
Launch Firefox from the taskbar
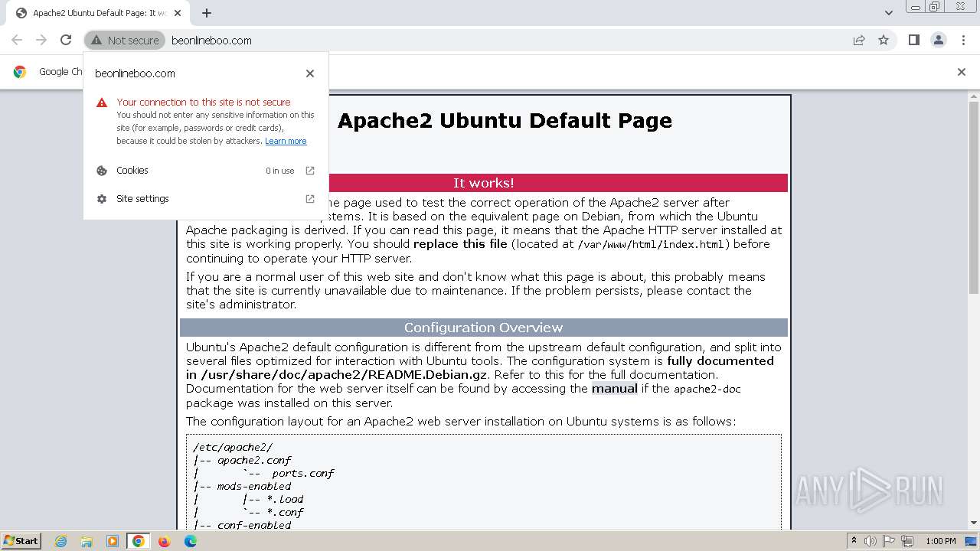click(164, 541)
